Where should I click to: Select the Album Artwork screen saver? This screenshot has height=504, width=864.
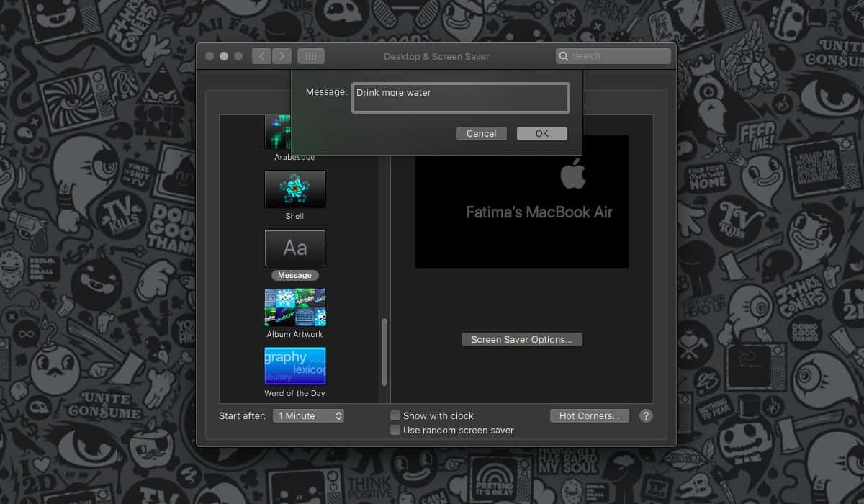click(294, 306)
